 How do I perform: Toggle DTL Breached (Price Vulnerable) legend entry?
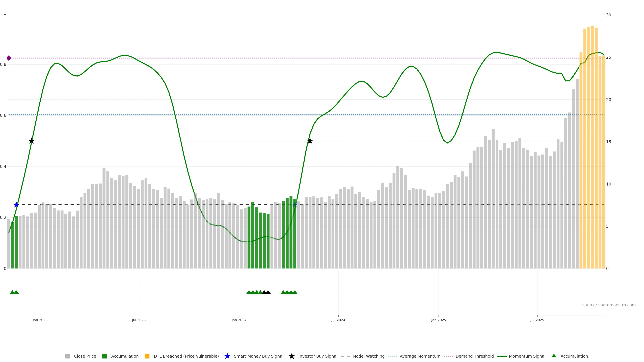tap(186, 356)
